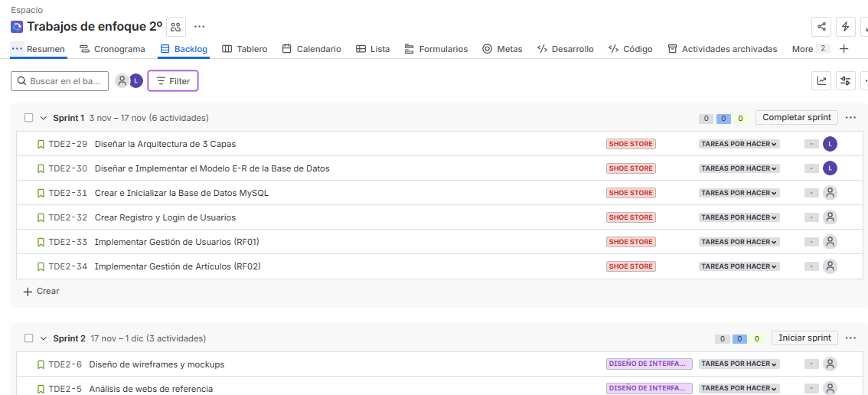868x395 pixels.
Task: Open the automation lightning bolt icon
Action: pos(845,27)
